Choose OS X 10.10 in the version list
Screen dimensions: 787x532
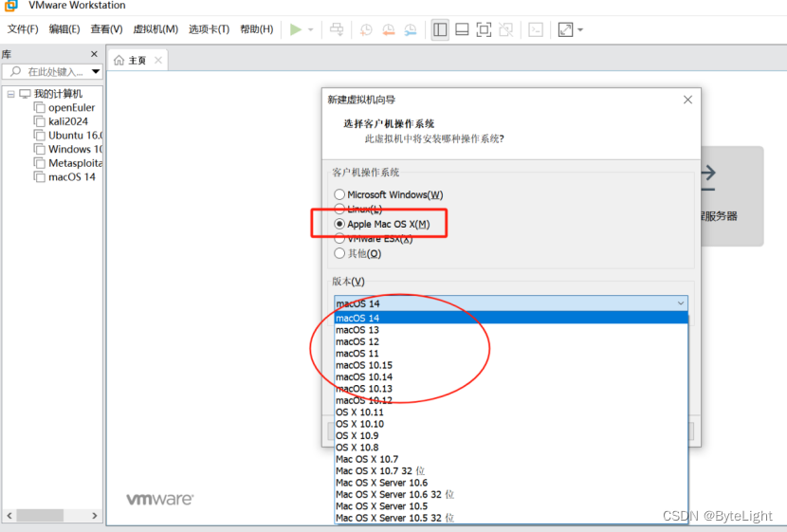click(x=511, y=424)
